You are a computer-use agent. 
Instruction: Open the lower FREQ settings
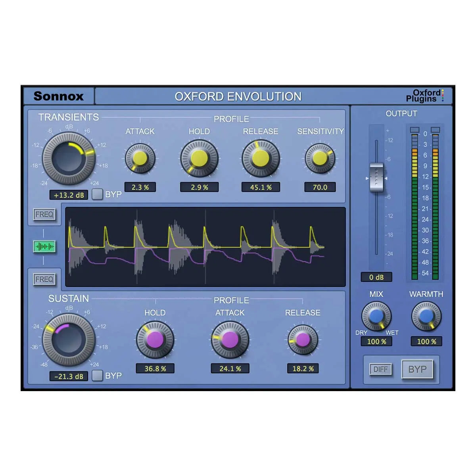(x=44, y=279)
